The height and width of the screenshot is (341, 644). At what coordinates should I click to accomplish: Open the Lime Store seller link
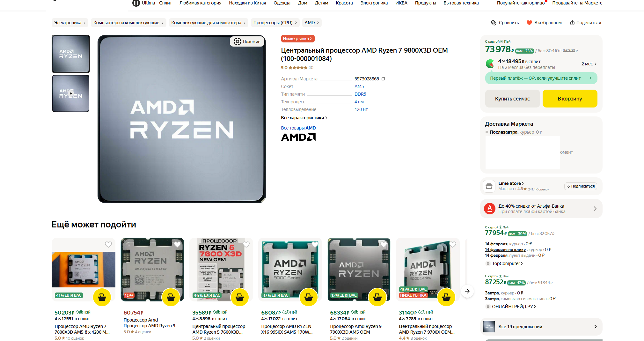pos(511,183)
